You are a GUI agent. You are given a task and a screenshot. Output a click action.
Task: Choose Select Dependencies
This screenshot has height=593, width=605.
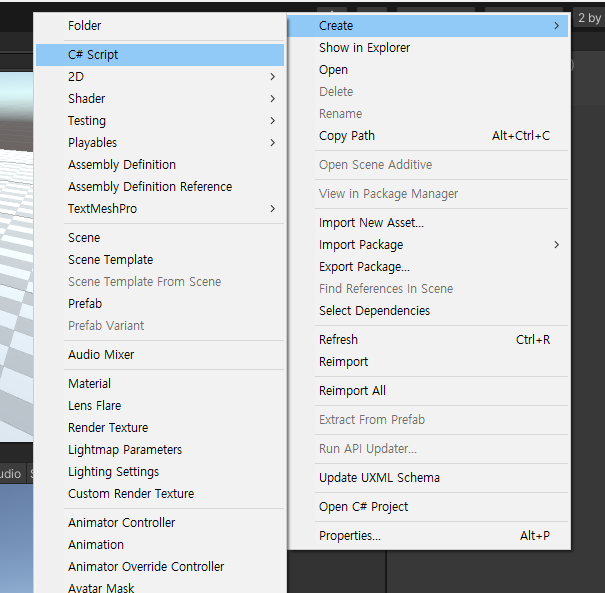coord(428,311)
